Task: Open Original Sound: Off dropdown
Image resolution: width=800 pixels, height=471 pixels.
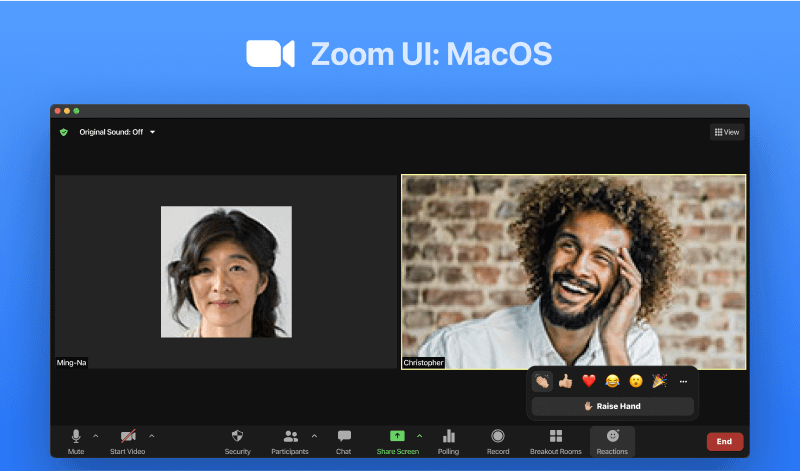Action: 117,132
